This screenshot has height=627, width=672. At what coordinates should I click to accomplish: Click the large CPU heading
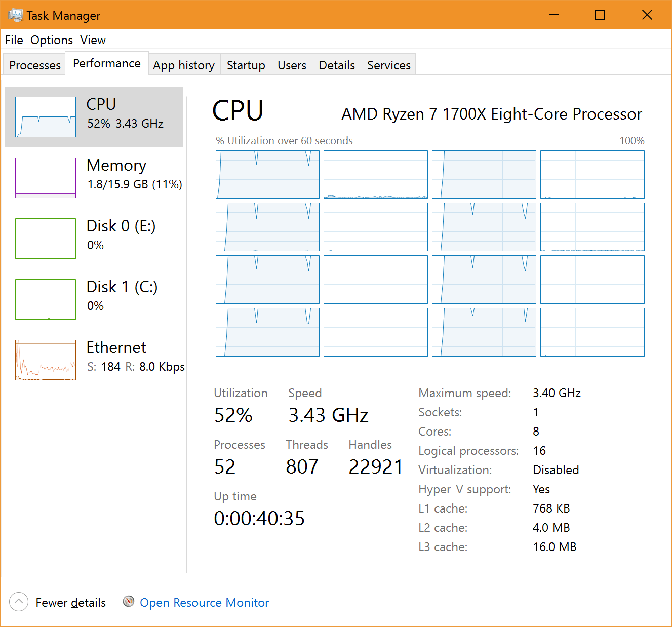tap(238, 110)
